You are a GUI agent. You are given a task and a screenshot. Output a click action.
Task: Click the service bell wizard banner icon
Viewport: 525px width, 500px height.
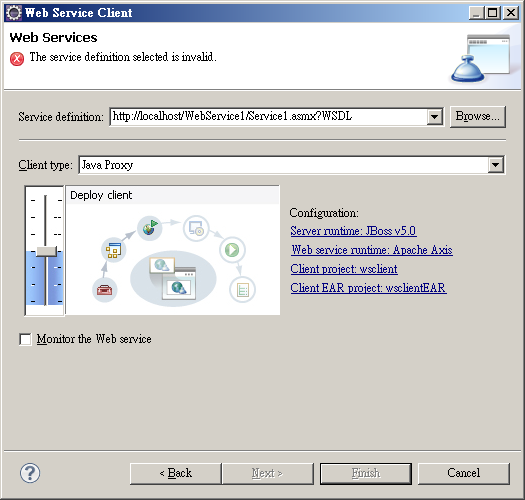click(481, 59)
